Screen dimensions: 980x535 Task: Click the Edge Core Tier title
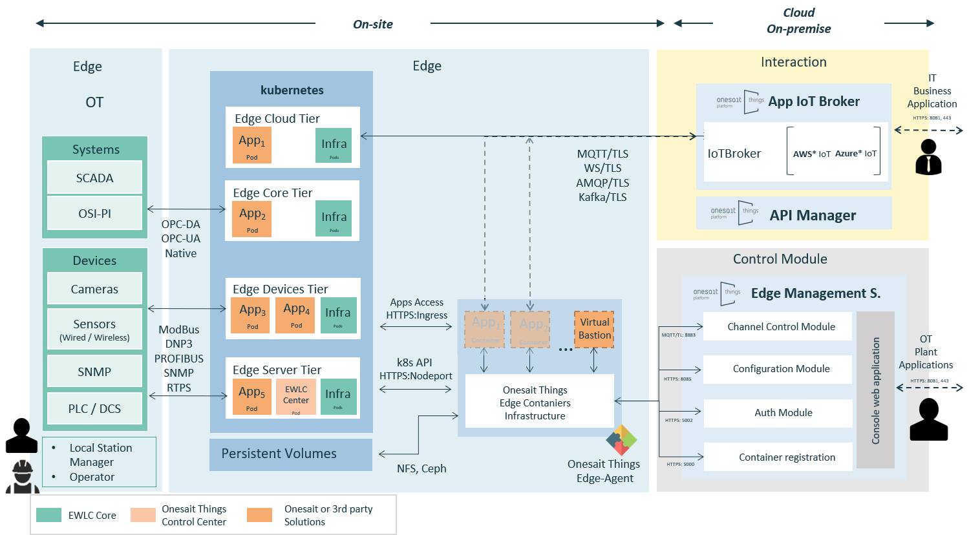(273, 193)
